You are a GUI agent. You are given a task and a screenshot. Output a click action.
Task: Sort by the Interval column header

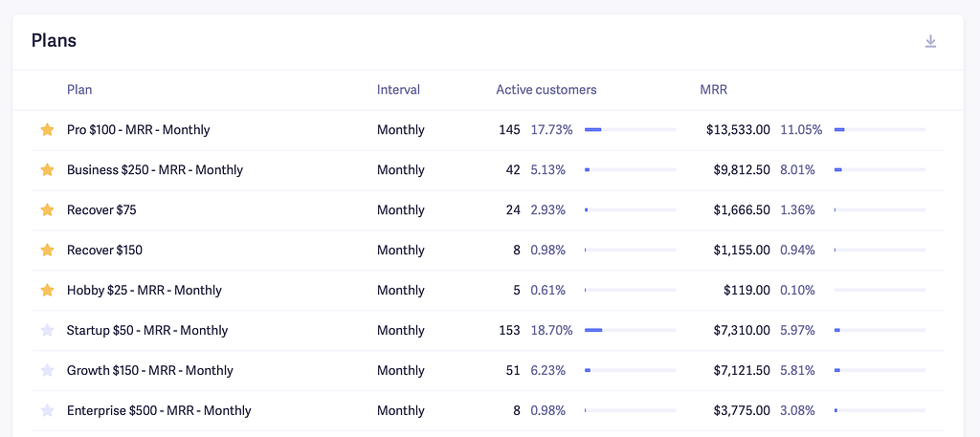tap(398, 90)
